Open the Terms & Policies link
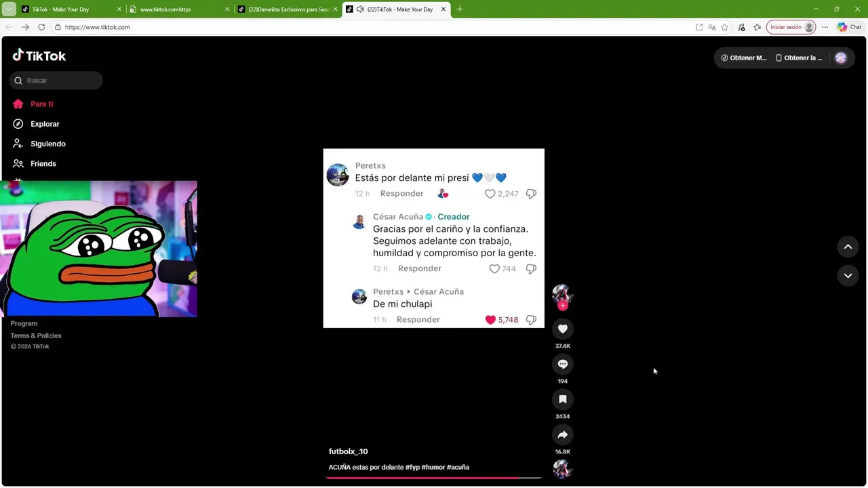The height and width of the screenshot is (488, 868). [36, 335]
